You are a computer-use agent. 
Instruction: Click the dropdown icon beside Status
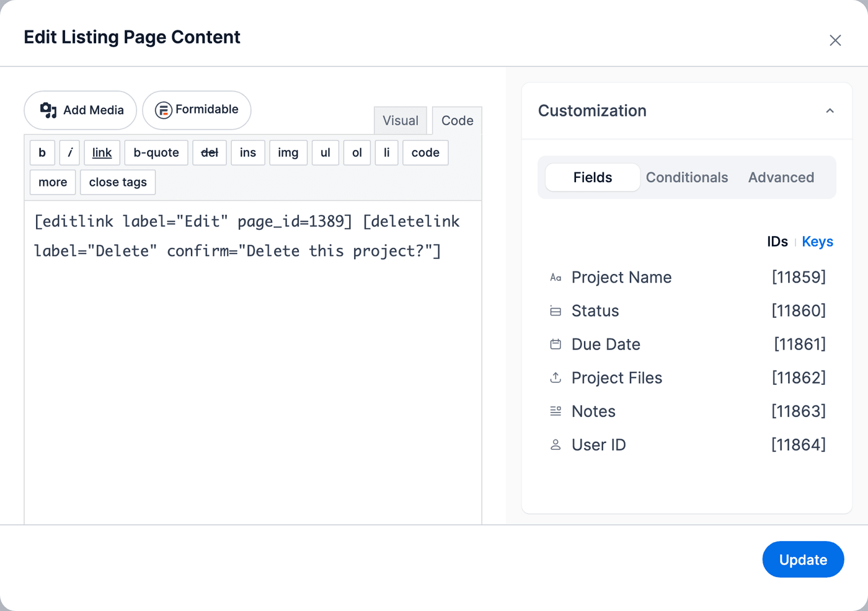556,311
